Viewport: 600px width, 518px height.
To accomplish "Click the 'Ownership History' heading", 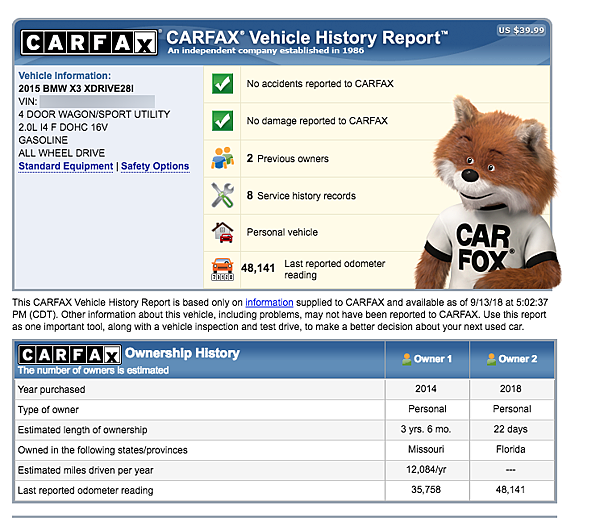I will point(182,353).
